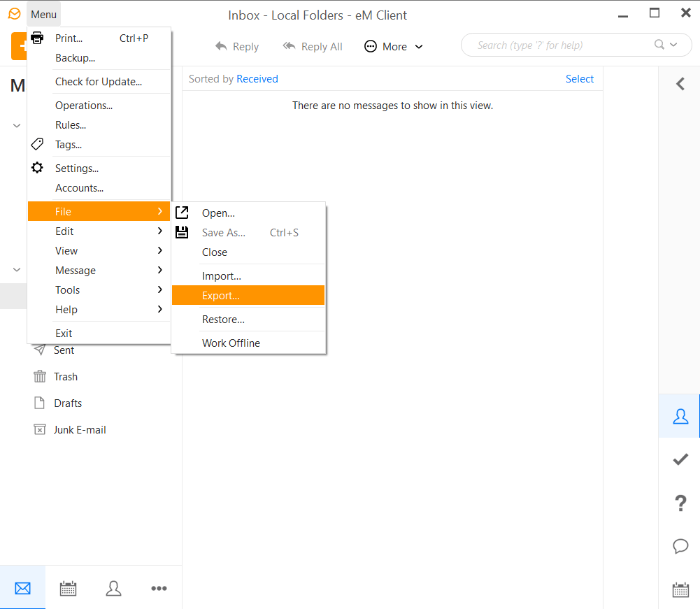Expand the Help submenu arrow
Image resolution: width=700 pixels, height=609 pixels.
(x=160, y=309)
